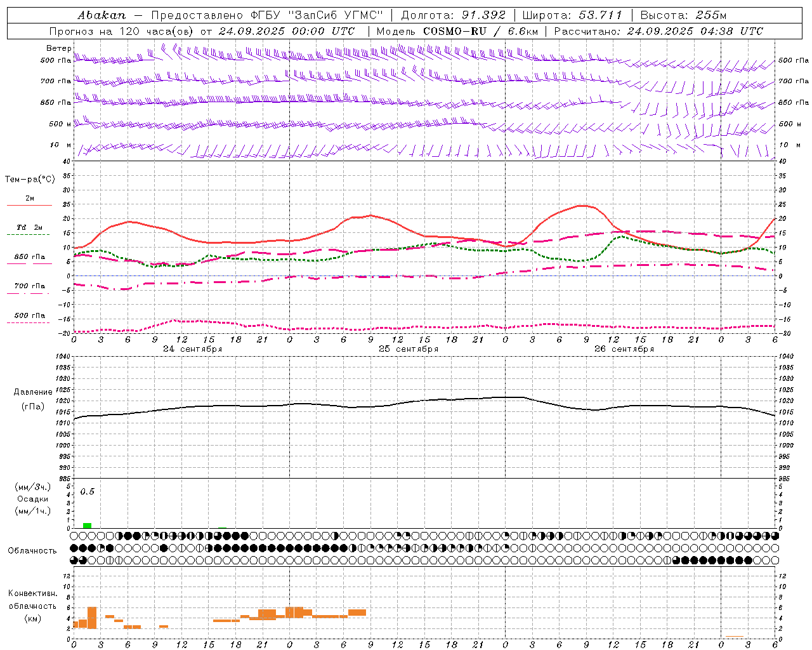Select the 850 гПа temperature legend entry
The width and height of the screenshot is (812, 650).
(30, 257)
